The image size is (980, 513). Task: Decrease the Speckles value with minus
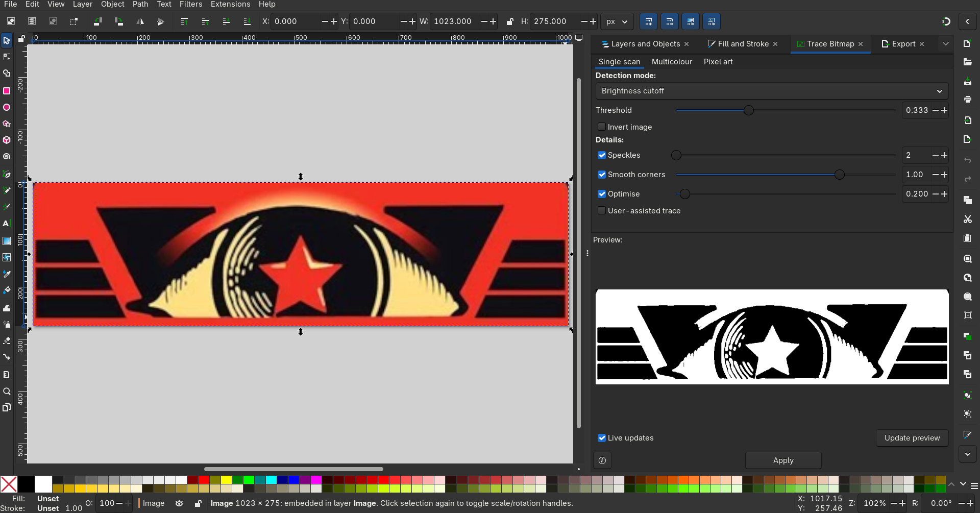click(x=935, y=155)
